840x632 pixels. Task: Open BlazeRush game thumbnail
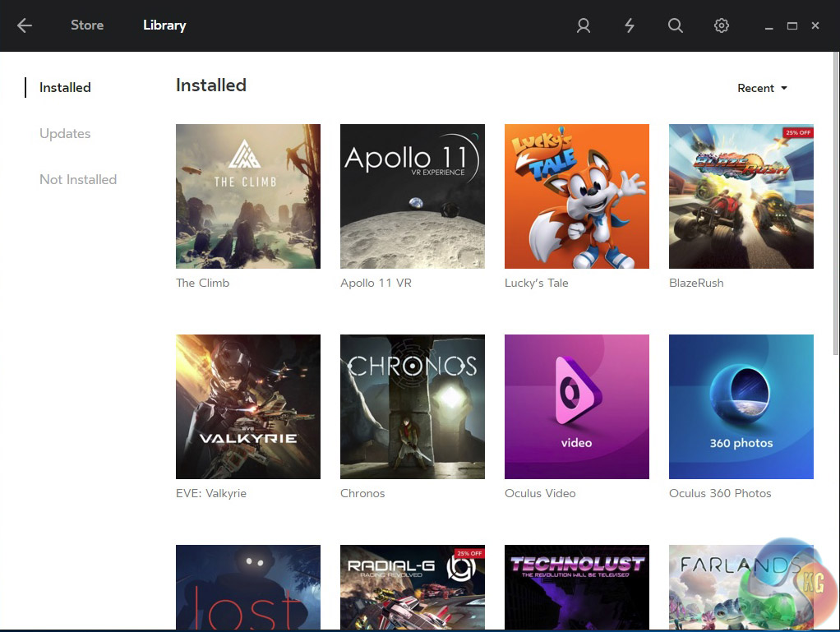pos(741,196)
